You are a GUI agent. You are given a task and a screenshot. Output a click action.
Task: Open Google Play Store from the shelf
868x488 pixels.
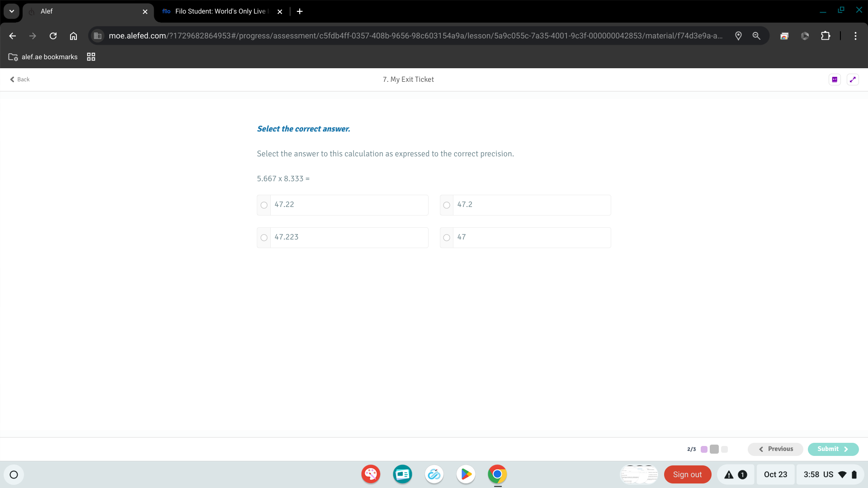[466, 474]
